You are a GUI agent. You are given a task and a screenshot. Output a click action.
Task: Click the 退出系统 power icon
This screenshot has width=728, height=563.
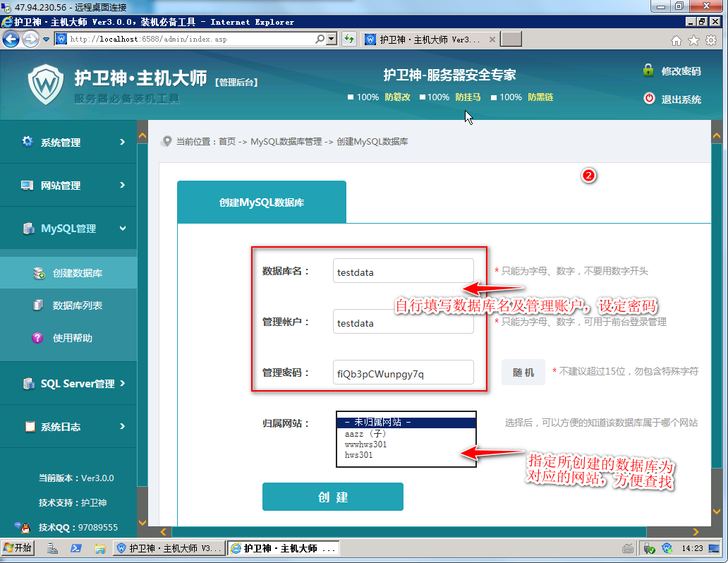click(x=649, y=99)
